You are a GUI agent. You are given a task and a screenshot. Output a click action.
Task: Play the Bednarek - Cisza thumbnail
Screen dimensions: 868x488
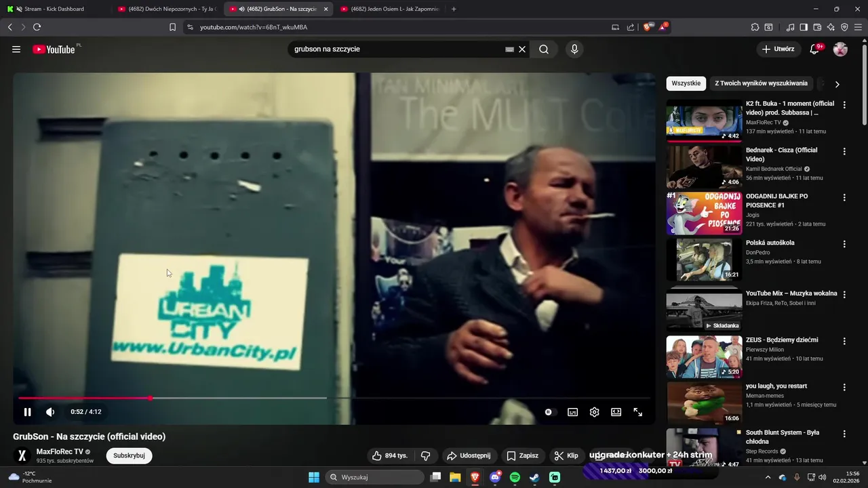[704, 167]
